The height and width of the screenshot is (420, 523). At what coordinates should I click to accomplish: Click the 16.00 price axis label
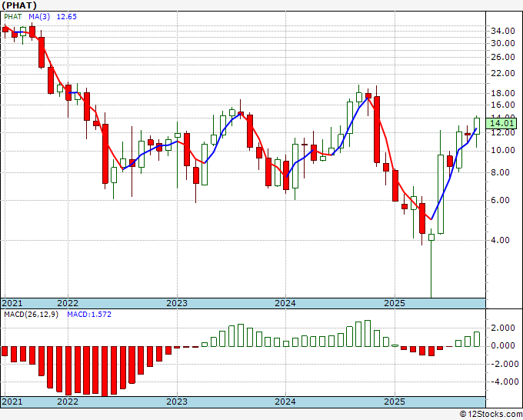pyautogui.click(x=503, y=105)
